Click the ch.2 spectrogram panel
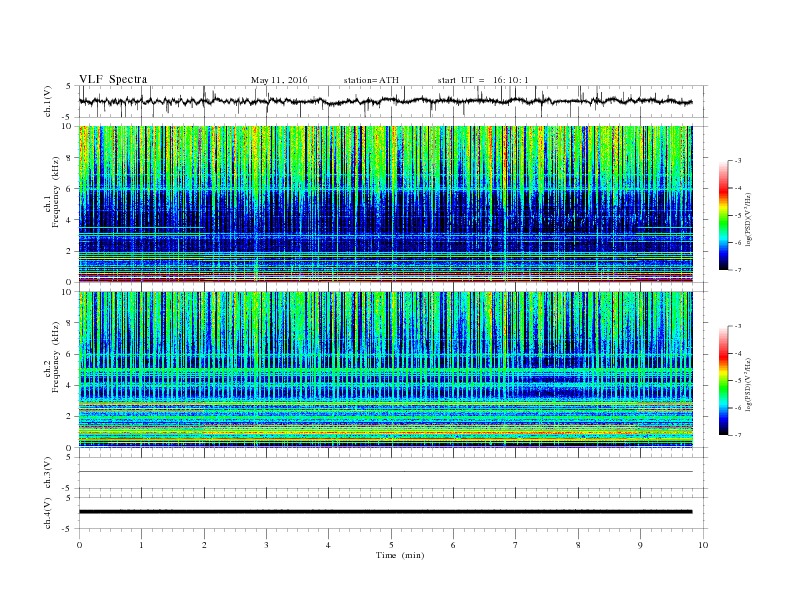The height and width of the screenshot is (612, 792). coord(386,370)
